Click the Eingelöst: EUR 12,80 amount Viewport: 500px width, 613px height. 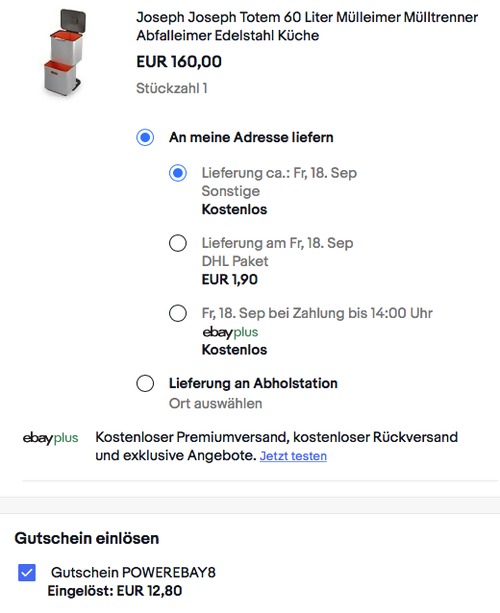(115, 591)
